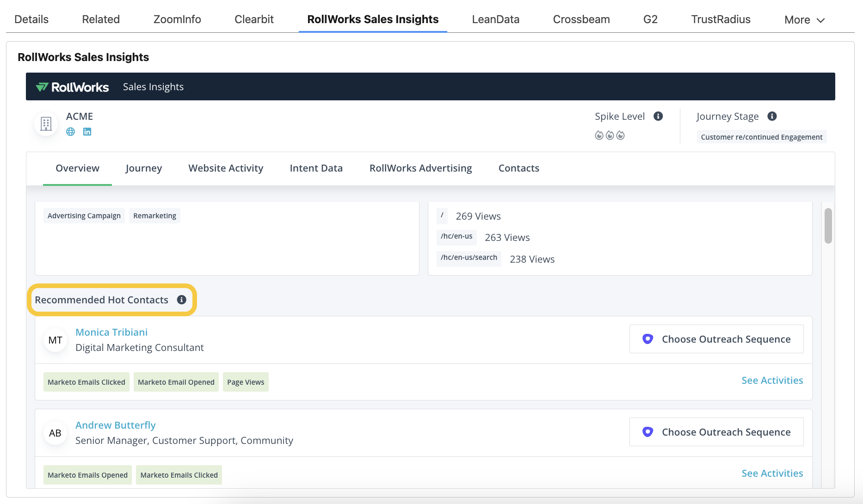Open ACME LinkedIn profile icon
The height and width of the screenshot is (504, 863).
tap(87, 132)
